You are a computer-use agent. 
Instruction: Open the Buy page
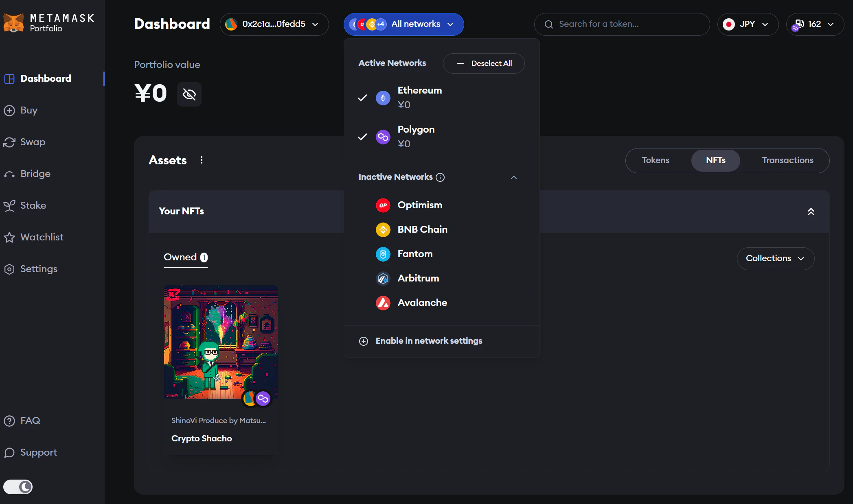[x=29, y=110]
